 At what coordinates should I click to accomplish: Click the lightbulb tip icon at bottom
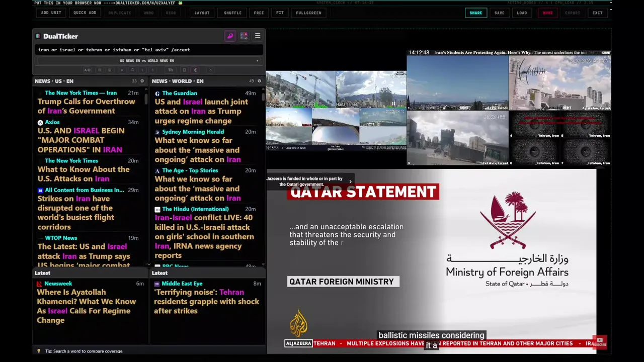pyautogui.click(x=39, y=351)
